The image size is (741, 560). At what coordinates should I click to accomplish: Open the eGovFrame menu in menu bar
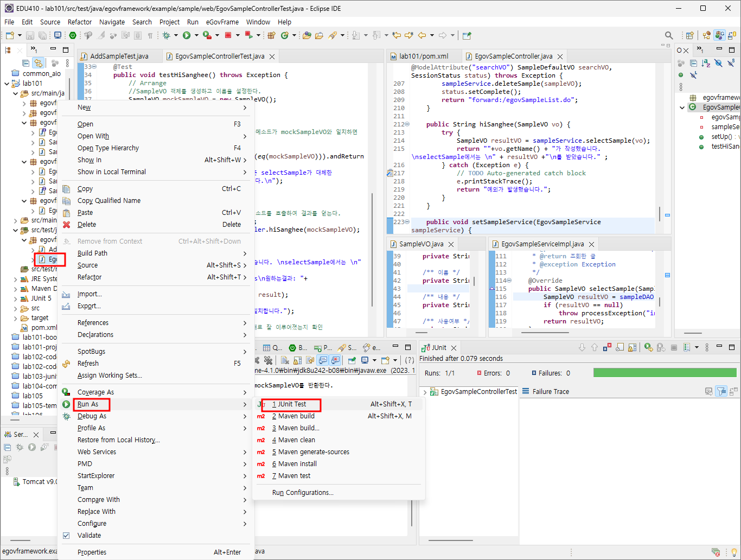222,22
